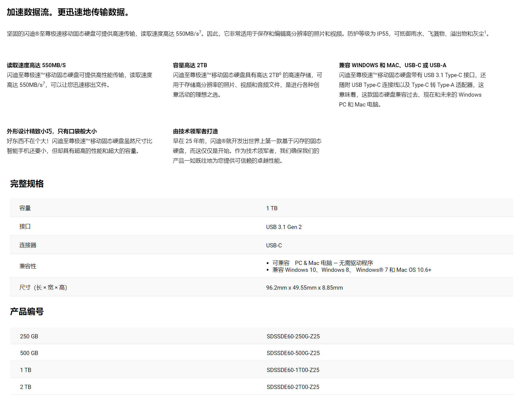Click the heading "加速数据流。更迅速地传输数据。"

[69, 12]
